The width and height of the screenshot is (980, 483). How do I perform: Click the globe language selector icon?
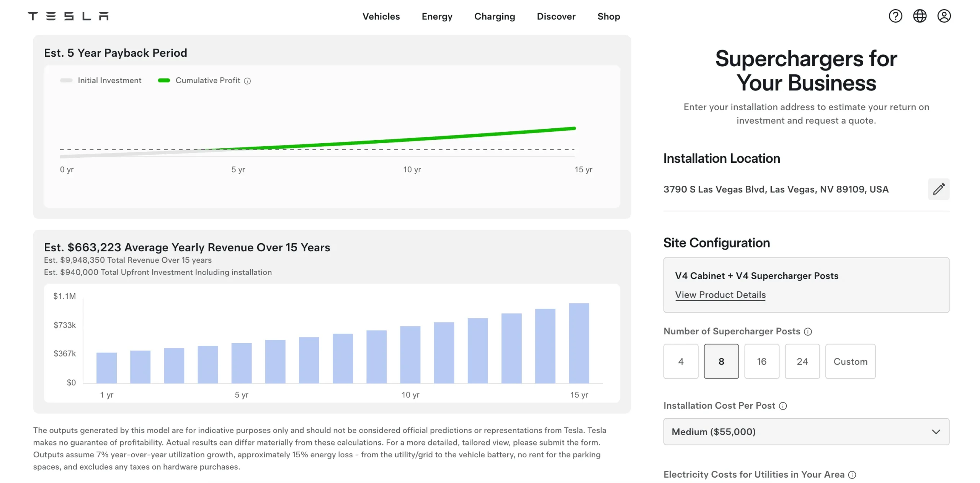pyautogui.click(x=920, y=16)
